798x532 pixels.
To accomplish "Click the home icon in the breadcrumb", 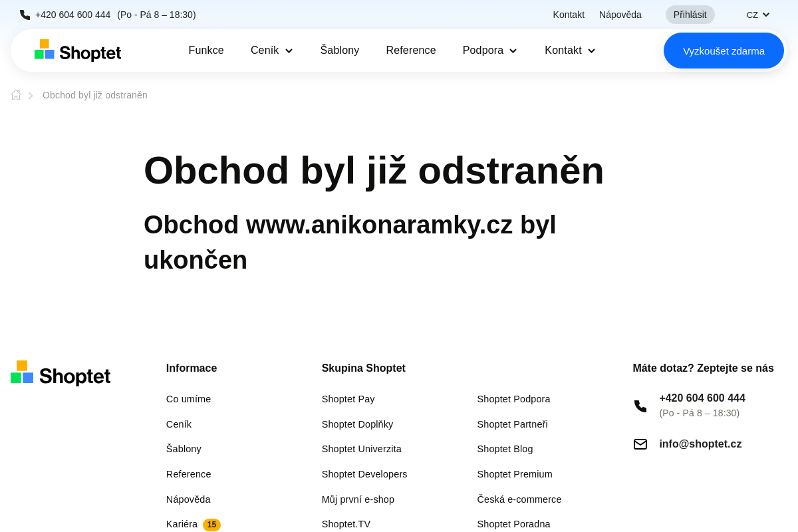I will (15, 94).
